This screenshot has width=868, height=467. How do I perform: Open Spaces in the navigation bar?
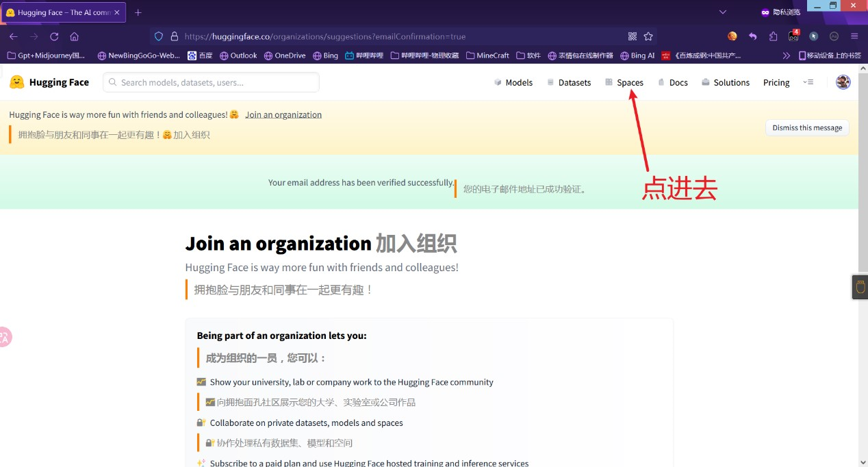click(630, 82)
